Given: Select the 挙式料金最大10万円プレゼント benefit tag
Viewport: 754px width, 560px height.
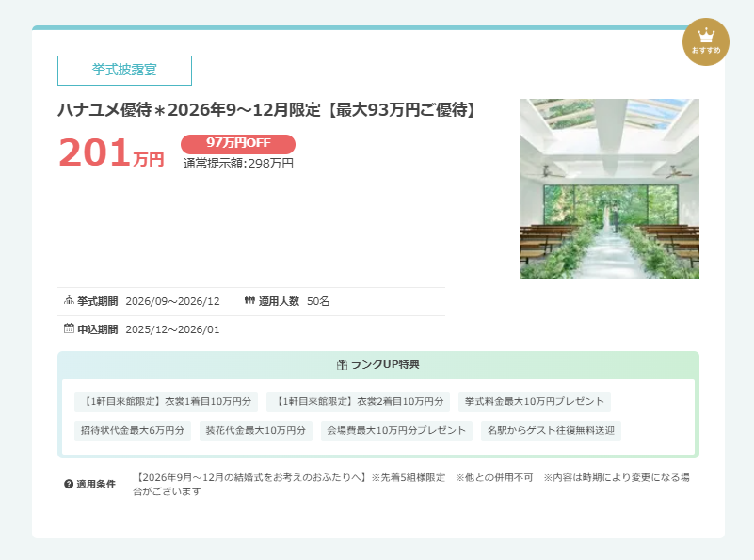Looking at the screenshot, I should (x=535, y=402).
